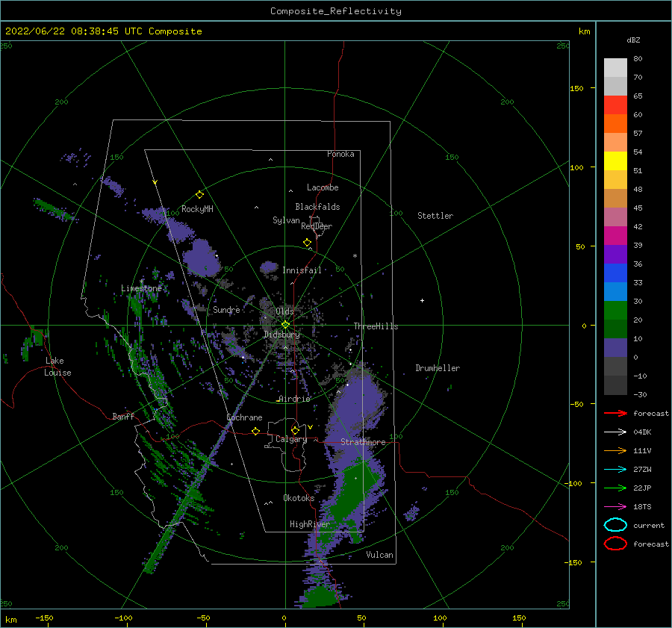Image resolution: width=672 pixels, height=628 pixels.
Task: Click the cyan current ellipse icon
Action: 615,525
